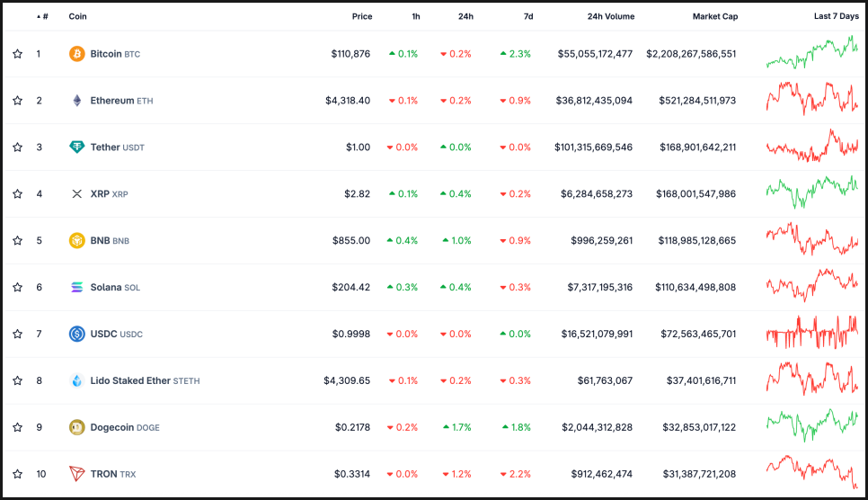Click the XRP coin logo
Viewport: 868px width, 500px height.
point(77,193)
